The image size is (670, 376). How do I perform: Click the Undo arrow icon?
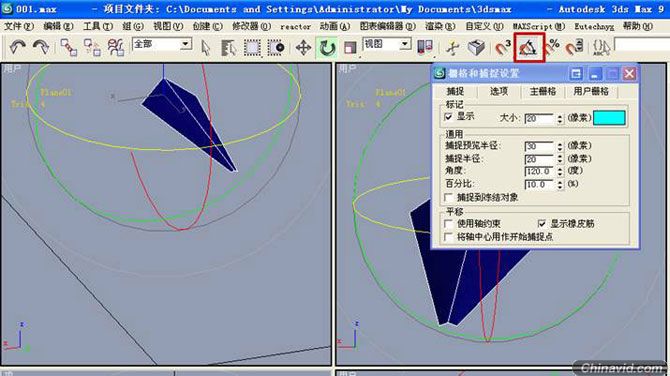point(17,47)
